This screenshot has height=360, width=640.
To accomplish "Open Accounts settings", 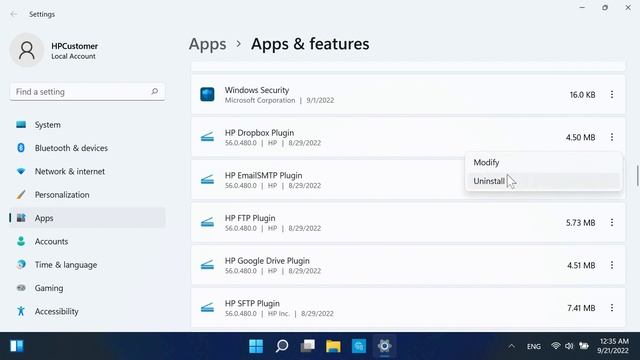I will point(87,241).
